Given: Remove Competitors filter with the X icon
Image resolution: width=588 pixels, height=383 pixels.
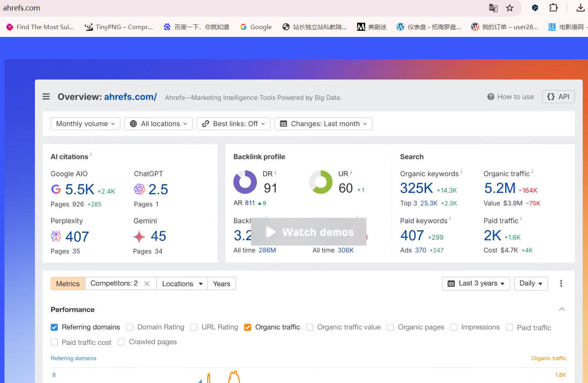Looking at the screenshot, I should point(147,284).
